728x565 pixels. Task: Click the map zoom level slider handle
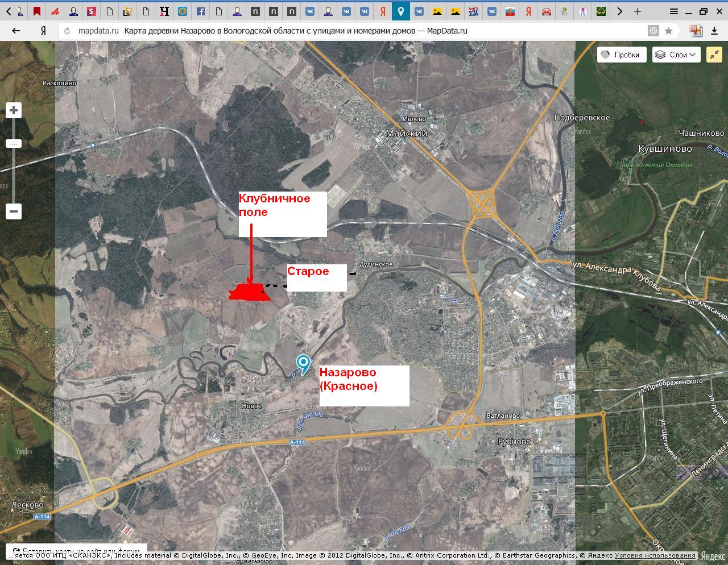pos(14,144)
